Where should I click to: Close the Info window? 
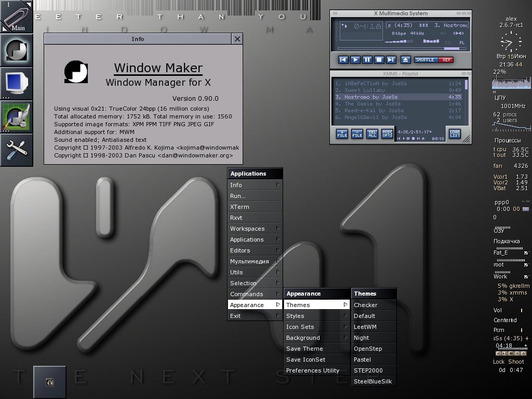(x=237, y=39)
